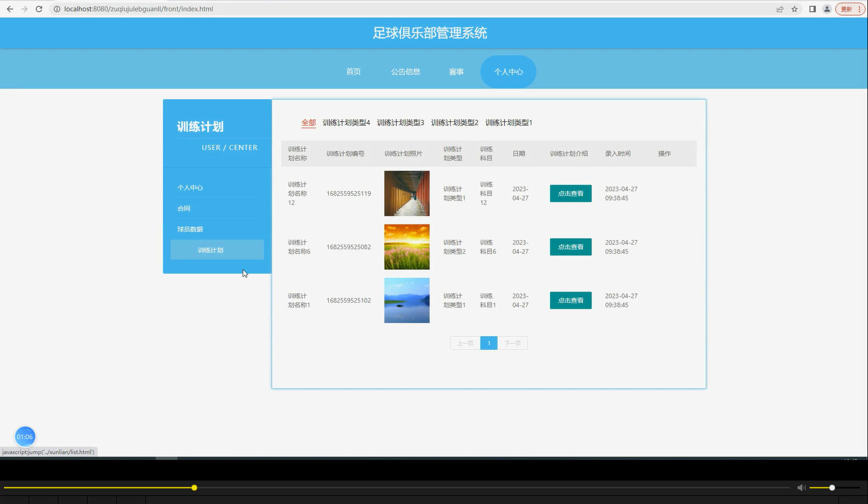Click the browser reload icon
Screen dimensions: 868x504
38,9
